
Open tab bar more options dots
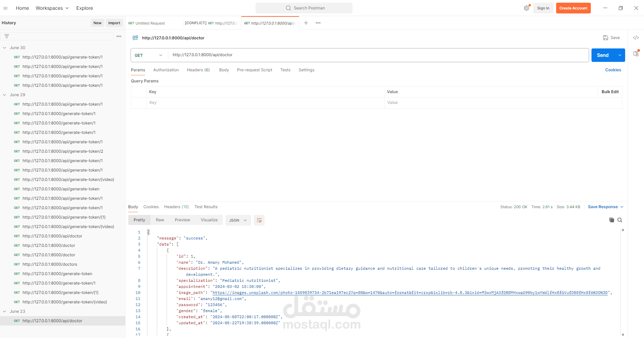coord(318,23)
